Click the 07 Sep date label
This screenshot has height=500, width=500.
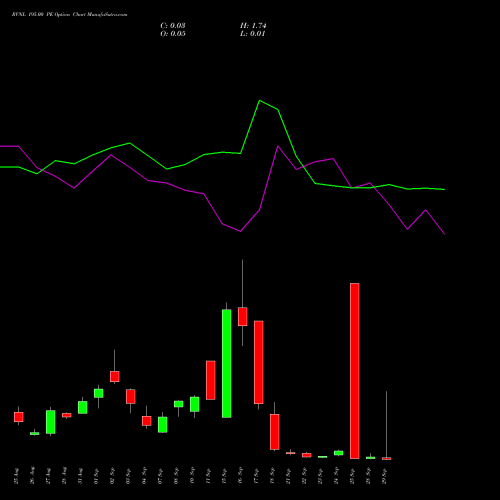tap(160, 476)
